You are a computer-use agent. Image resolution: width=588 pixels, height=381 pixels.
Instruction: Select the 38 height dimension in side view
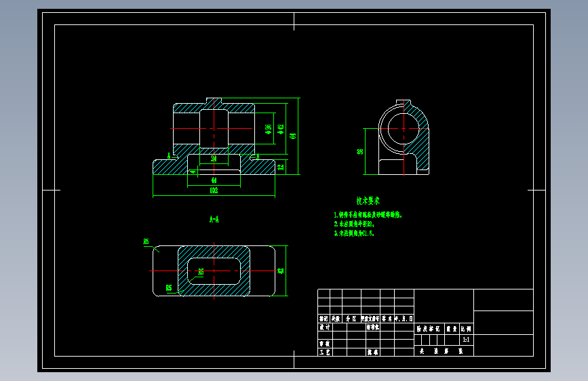(x=360, y=151)
